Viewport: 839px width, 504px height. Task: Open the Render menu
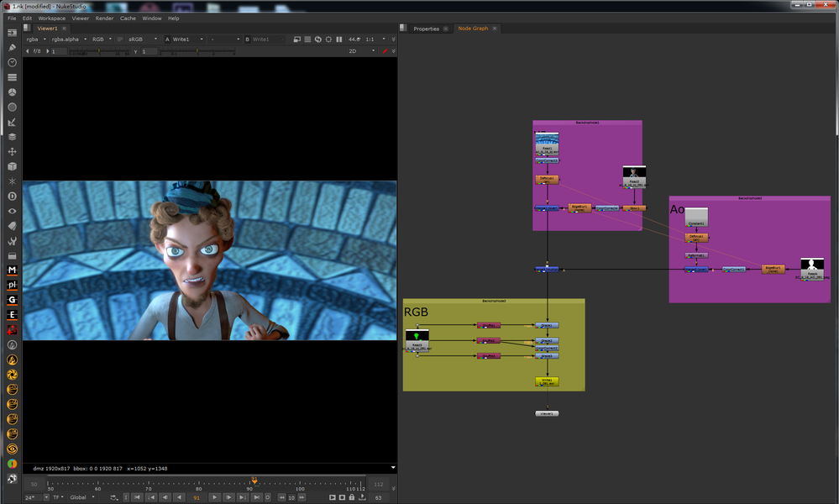tap(104, 18)
